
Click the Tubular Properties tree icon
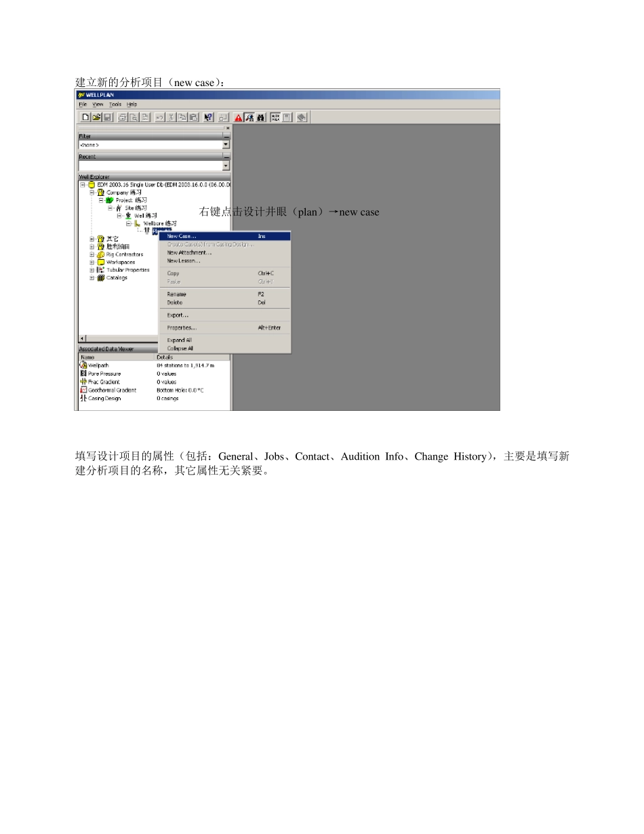101,270
